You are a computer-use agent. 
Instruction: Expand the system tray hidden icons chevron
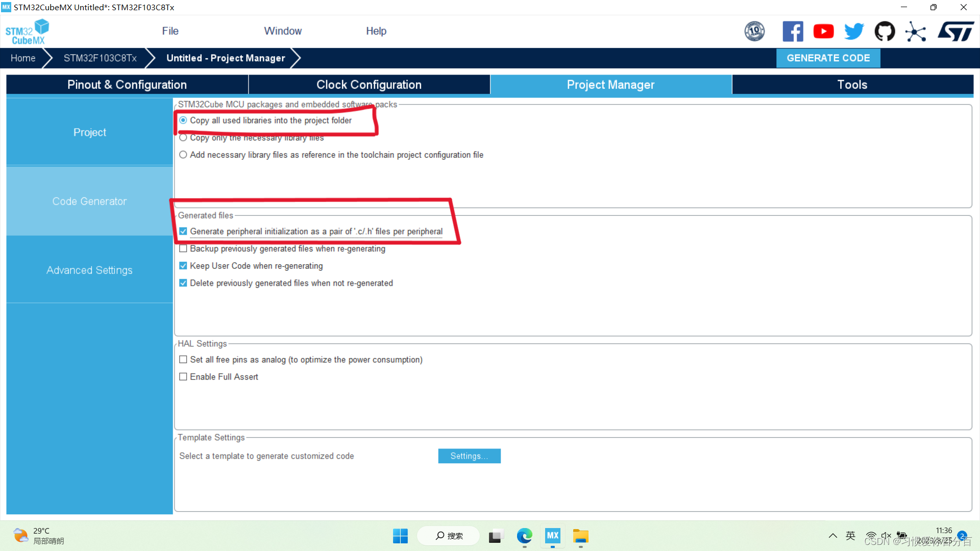[832, 536]
